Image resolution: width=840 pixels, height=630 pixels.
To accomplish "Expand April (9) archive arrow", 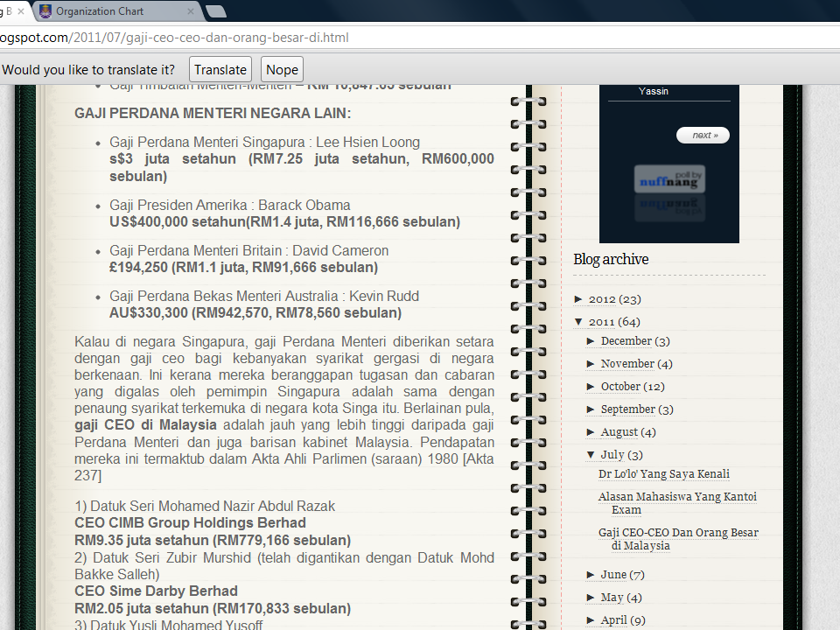I will click(x=591, y=620).
